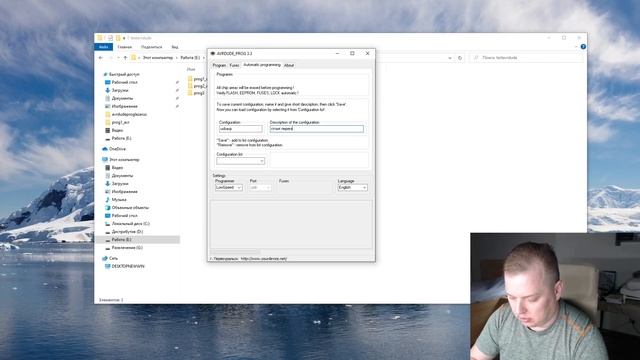Open the About tab in AVRDUDE_PROG
The width and height of the screenshot is (640, 360).
[289, 65]
